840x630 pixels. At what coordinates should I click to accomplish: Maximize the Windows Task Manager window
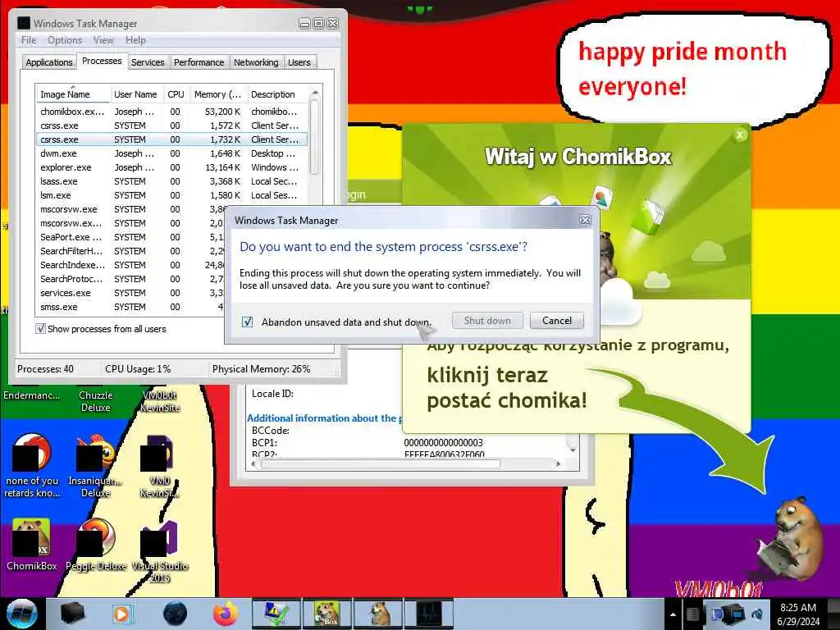click(x=318, y=24)
